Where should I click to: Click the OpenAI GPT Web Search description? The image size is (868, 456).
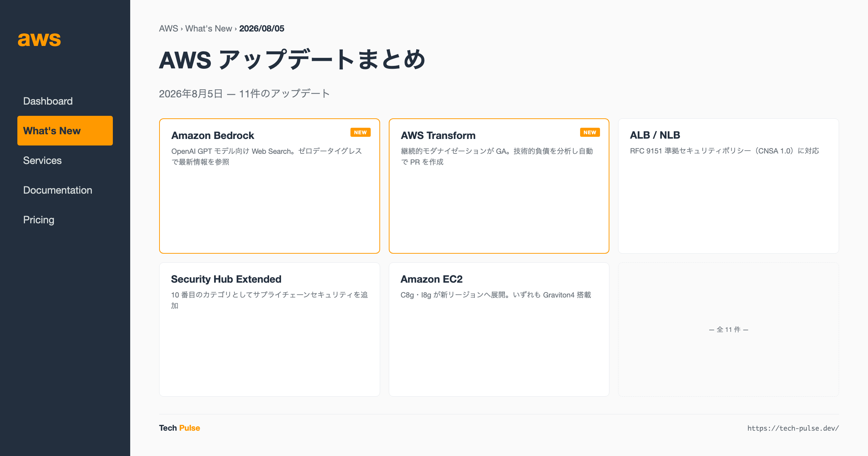tap(267, 156)
